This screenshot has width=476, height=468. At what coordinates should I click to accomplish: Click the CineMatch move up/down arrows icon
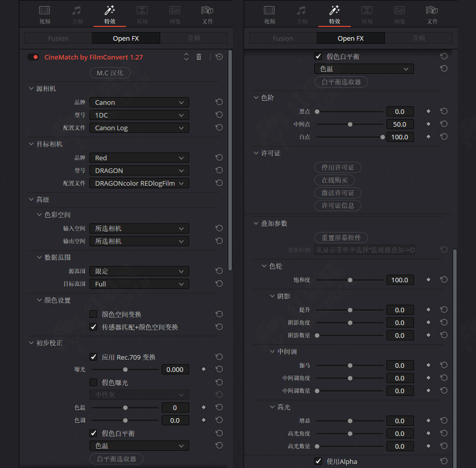coord(186,57)
